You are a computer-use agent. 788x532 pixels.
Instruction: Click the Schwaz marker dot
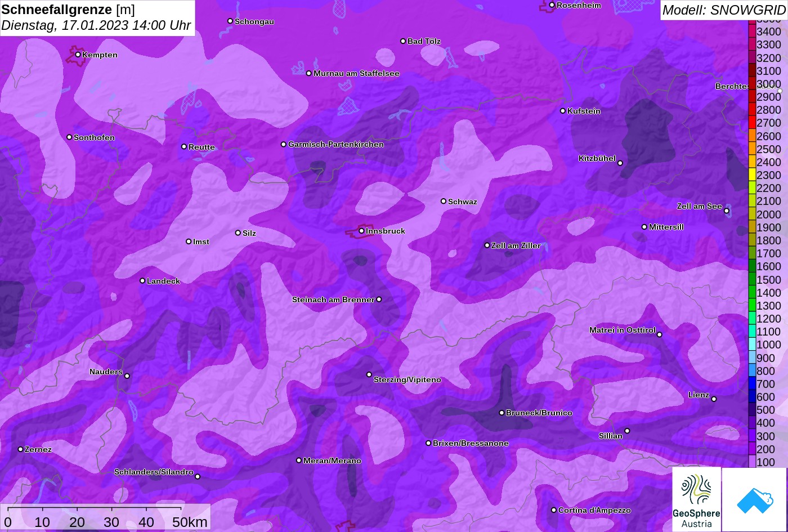[444, 201]
